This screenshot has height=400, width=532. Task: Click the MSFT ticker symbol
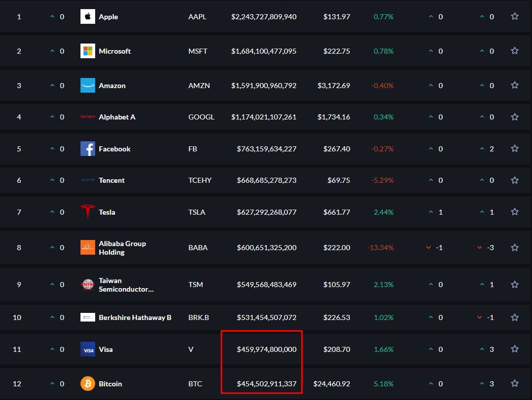[x=198, y=51]
